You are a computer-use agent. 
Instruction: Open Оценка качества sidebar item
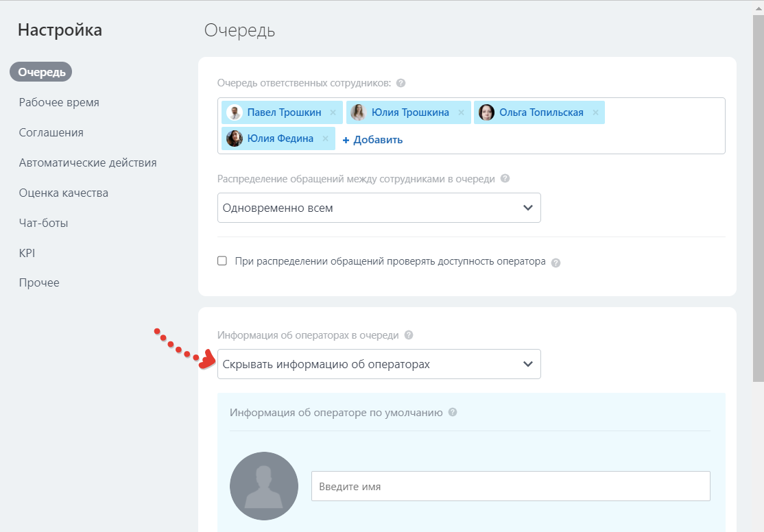pos(64,193)
